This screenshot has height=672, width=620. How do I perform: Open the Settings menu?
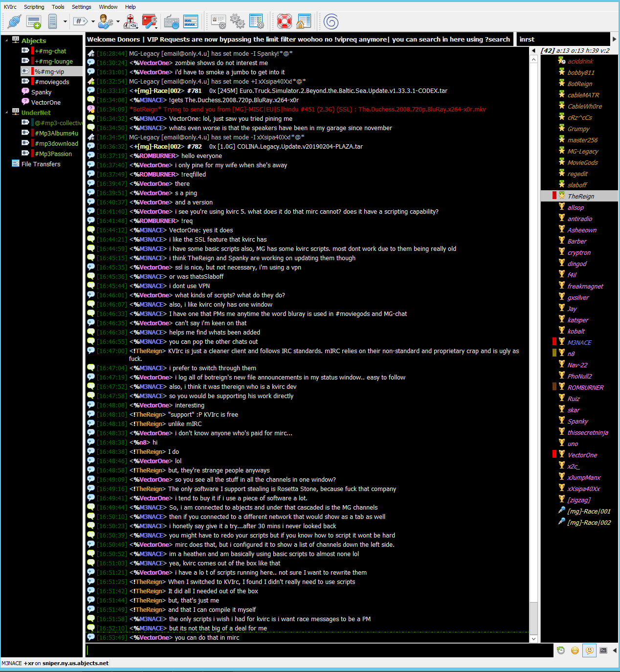[82, 7]
